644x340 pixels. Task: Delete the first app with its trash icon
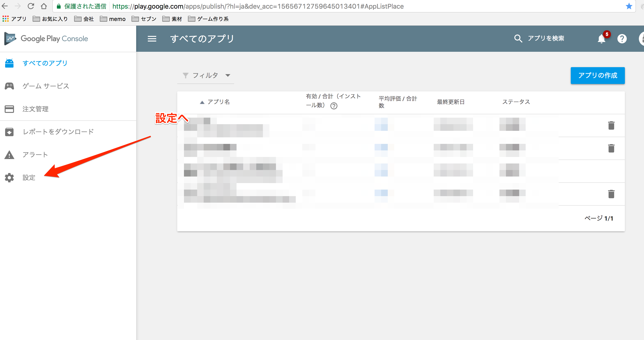coord(612,125)
